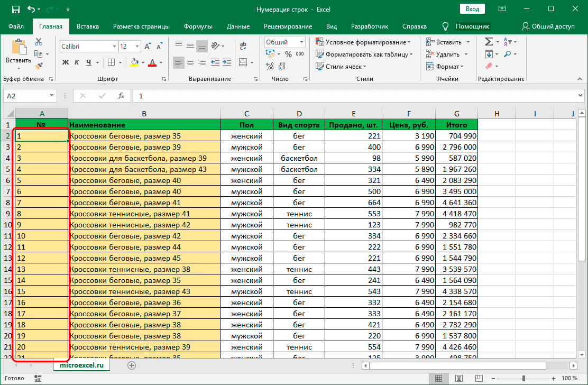Switch to the Формулы ribbon tab
The width and height of the screenshot is (588, 385).
click(x=198, y=26)
